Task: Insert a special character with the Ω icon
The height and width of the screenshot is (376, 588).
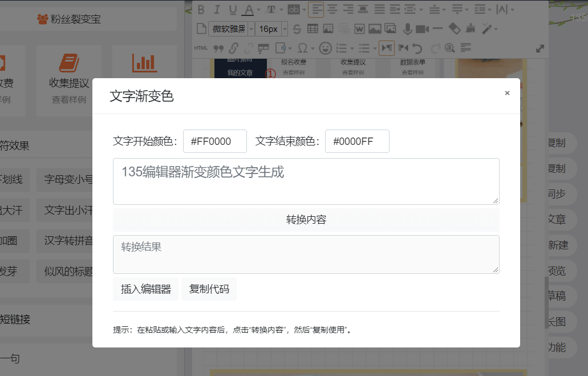Action: click(302, 48)
